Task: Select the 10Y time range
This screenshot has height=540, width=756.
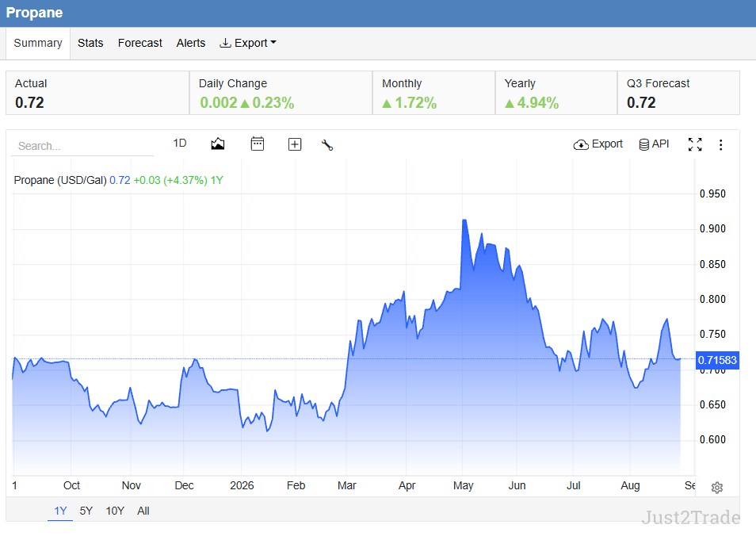Action: 115,511
